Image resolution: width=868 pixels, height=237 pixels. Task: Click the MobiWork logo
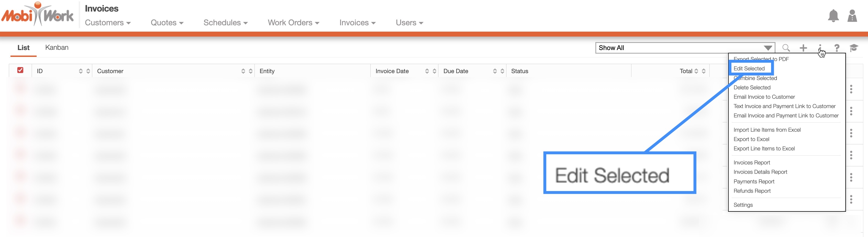37,15
